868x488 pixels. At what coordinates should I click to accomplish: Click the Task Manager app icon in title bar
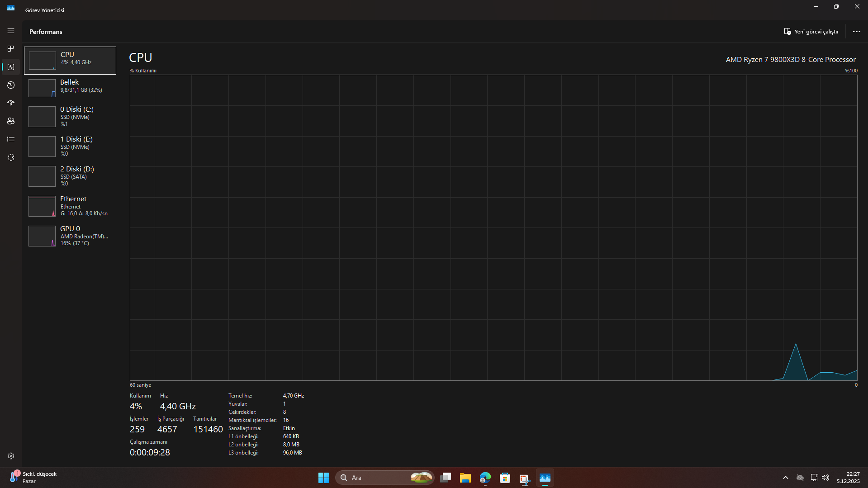tap(11, 8)
